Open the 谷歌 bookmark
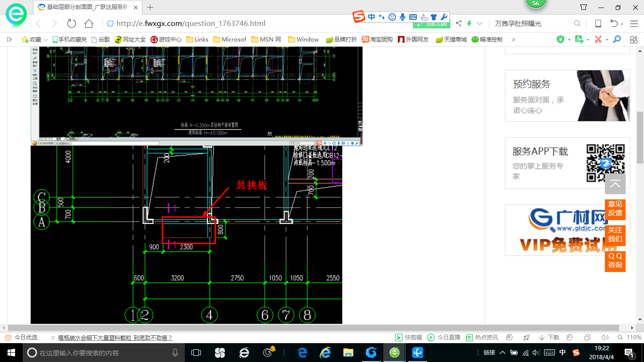 [100, 40]
